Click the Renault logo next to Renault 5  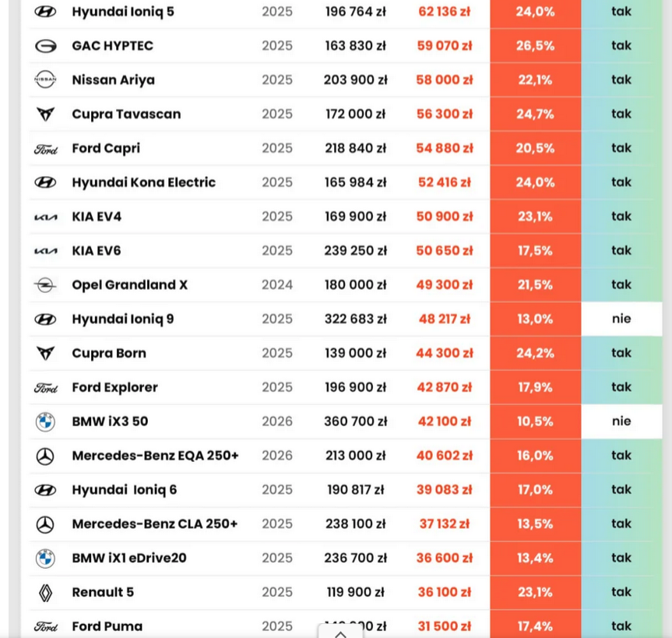click(45, 593)
